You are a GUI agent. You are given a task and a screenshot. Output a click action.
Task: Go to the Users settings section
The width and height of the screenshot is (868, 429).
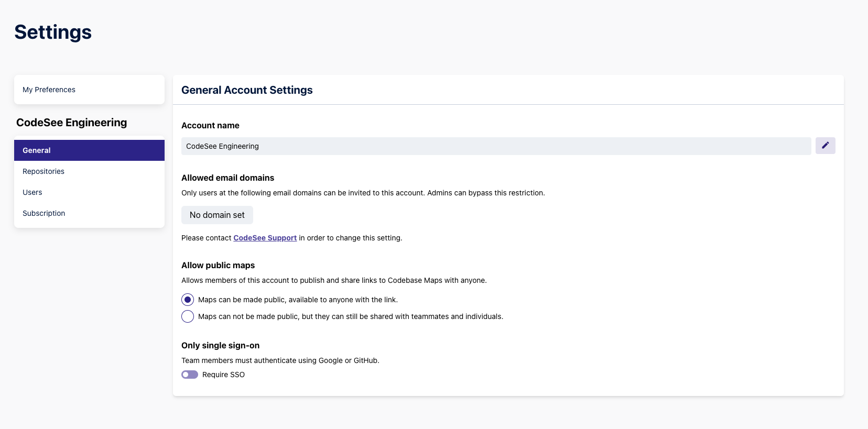(89, 192)
